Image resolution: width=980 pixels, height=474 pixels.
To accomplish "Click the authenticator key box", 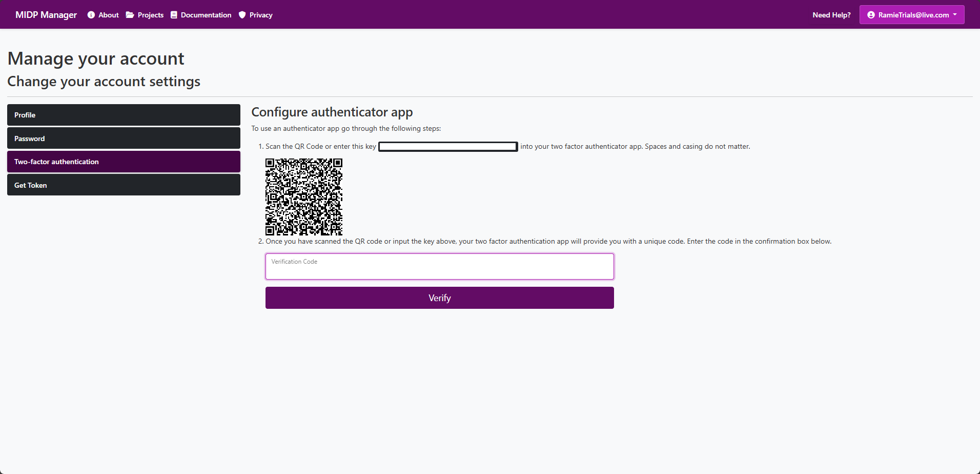I will click(x=448, y=147).
